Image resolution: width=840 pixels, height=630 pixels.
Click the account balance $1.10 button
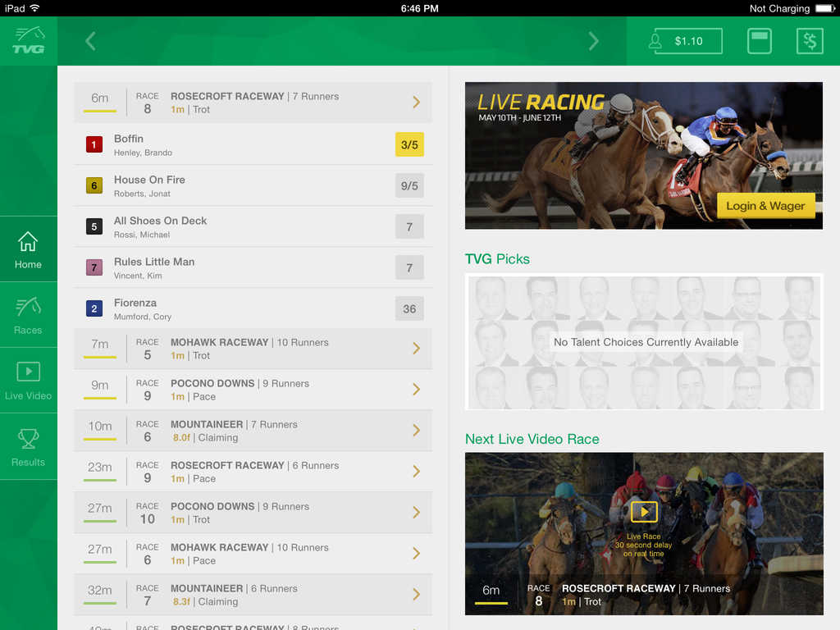click(687, 41)
